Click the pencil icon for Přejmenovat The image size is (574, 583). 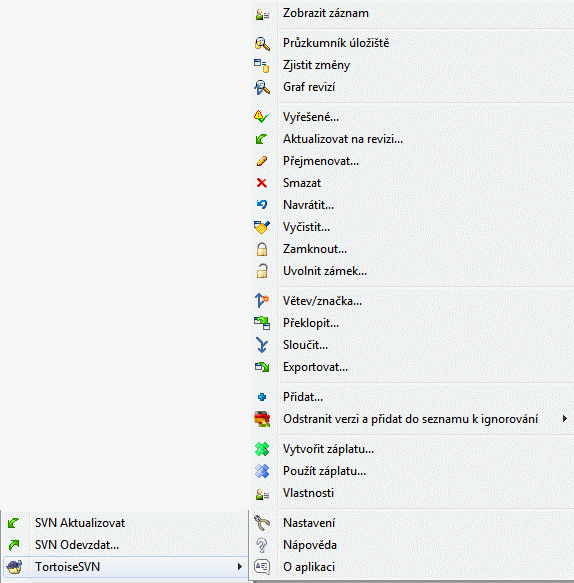pos(262,161)
